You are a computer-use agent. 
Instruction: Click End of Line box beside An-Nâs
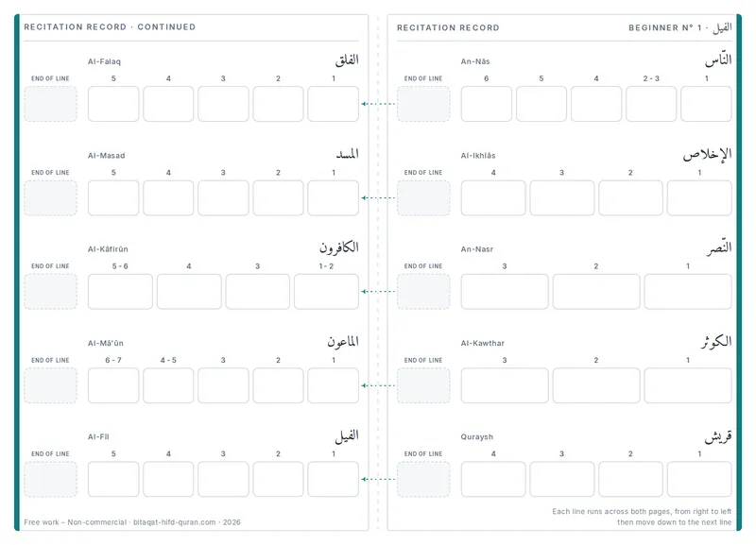pos(423,104)
